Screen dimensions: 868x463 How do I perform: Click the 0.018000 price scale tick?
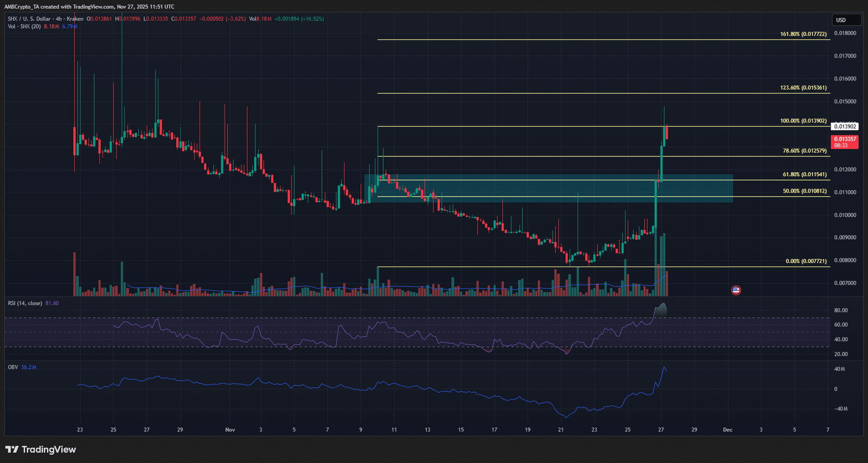pyautogui.click(x=845, y=33)
